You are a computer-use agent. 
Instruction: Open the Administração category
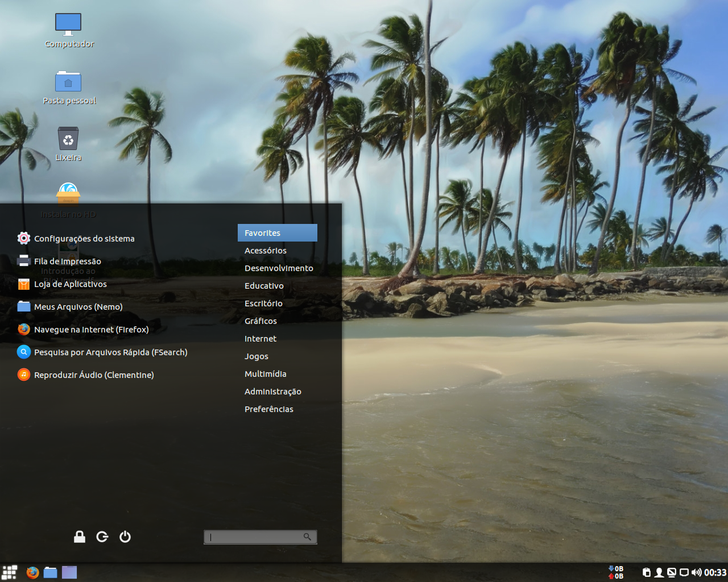click(x=278, y=391)
